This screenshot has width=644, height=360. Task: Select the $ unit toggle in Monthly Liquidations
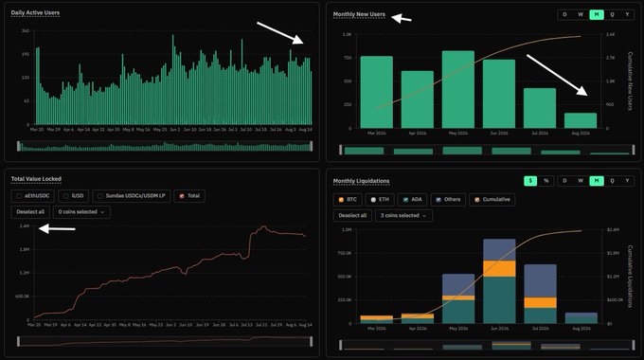click(x=530, y=181)
